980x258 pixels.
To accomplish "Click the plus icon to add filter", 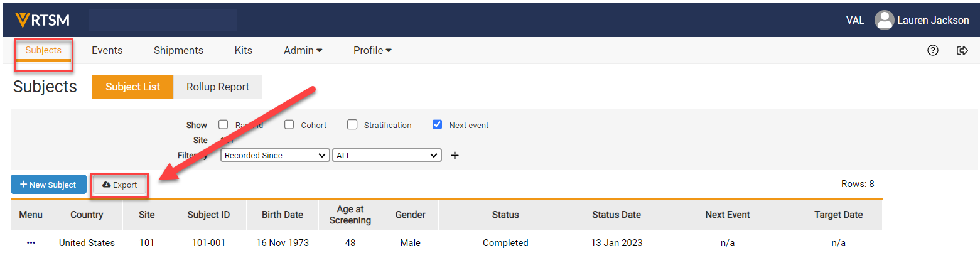I will click(x=455, y=156).
